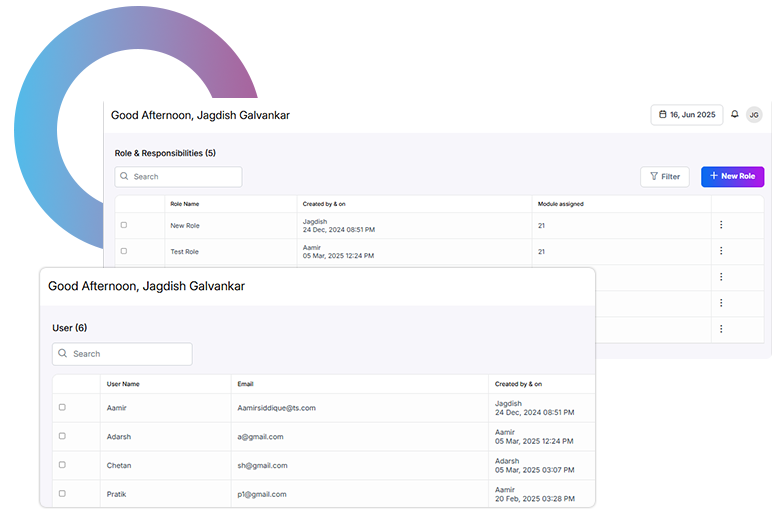Select the checkbox for Test Role
The image size is (778, 526).
click(x=124, y=251)
